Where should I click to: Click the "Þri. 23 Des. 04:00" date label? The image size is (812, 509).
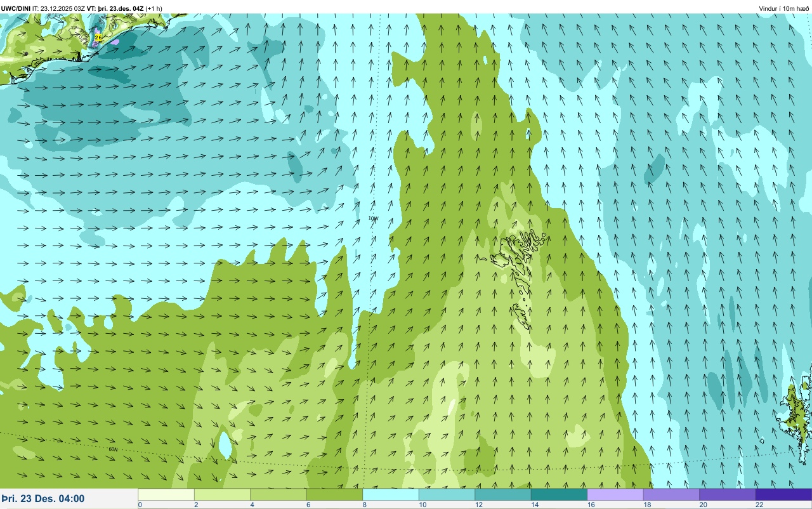click(x=43, y=499)
